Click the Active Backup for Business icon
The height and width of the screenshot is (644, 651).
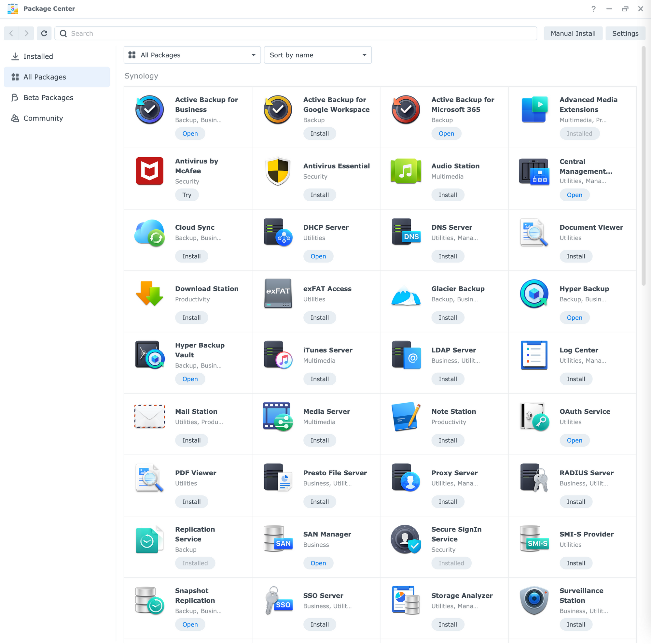pos(150,109)
